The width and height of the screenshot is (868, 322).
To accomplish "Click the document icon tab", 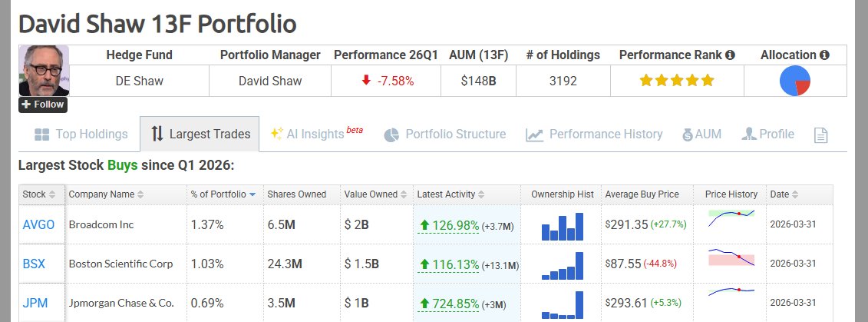I will pos(821,134).
